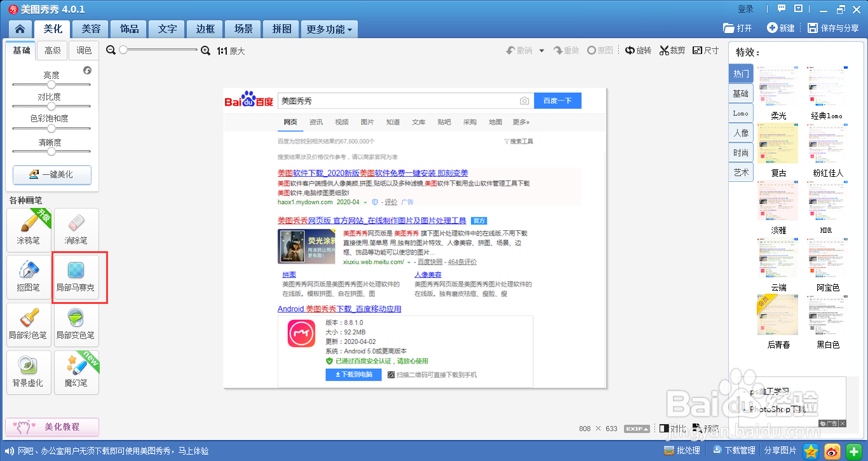Viewport: 868px width, 461px height.
Task: Expand the EXIF info panel
Action: pyautogui.click(x=637, y=429)
